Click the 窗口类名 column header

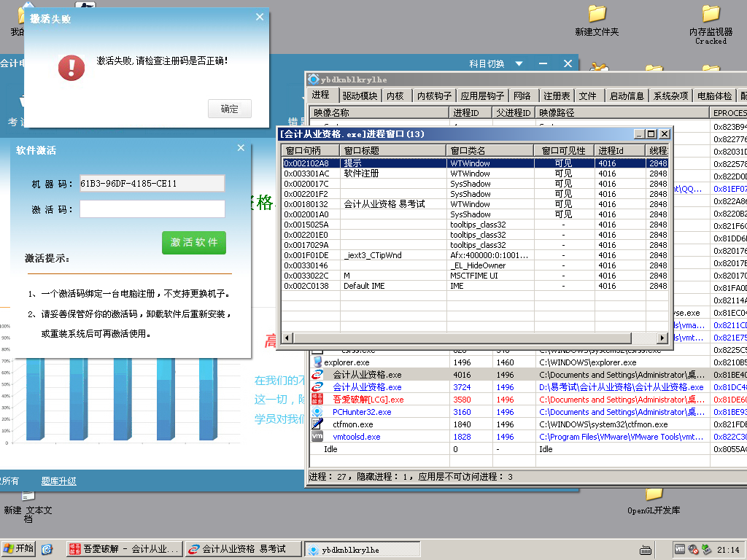click(489, 150)
